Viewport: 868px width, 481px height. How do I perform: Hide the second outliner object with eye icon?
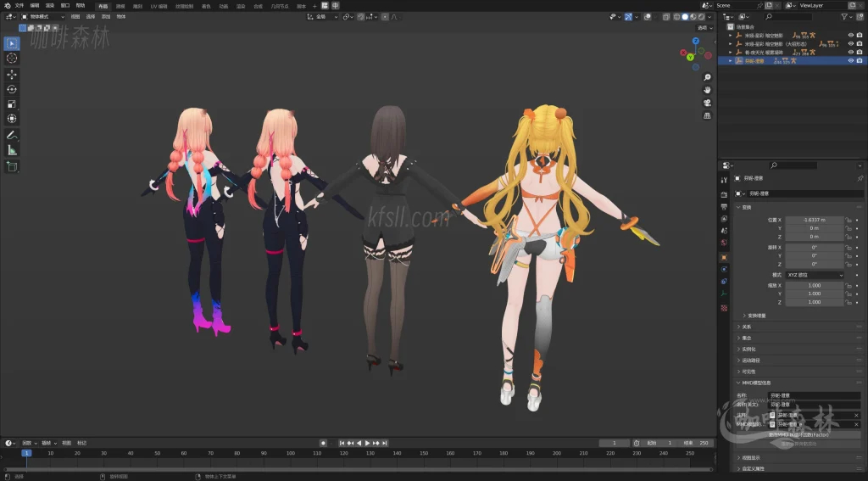[x=851, y=44]
